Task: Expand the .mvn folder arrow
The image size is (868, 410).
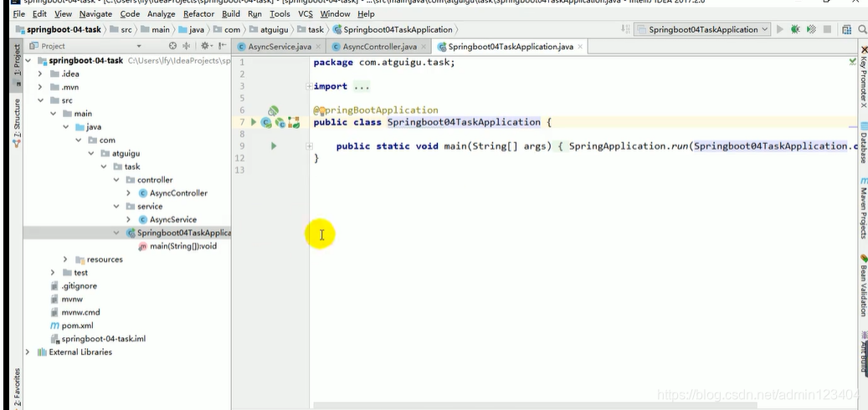Action: 40,87
